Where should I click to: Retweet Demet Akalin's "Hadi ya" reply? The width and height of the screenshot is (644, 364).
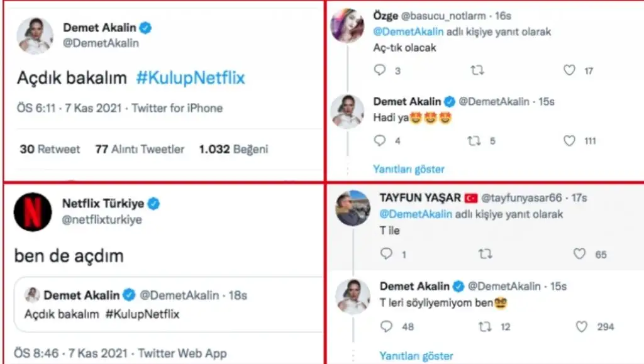474,140
